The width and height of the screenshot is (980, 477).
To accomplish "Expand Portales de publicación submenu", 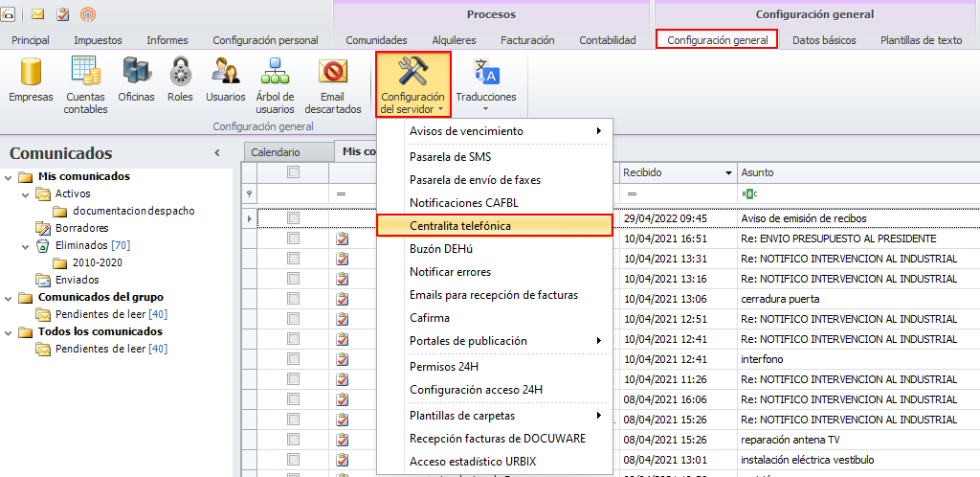I will pos(599,341).
